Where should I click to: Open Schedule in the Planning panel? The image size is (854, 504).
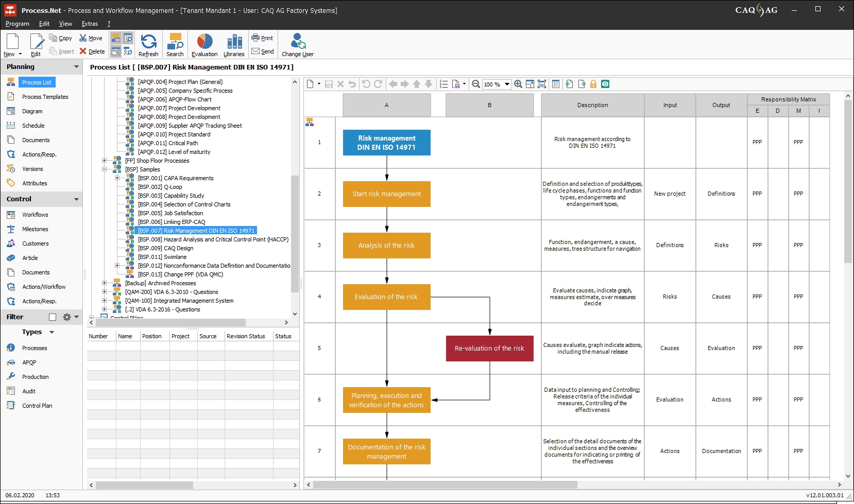point(33,126)
